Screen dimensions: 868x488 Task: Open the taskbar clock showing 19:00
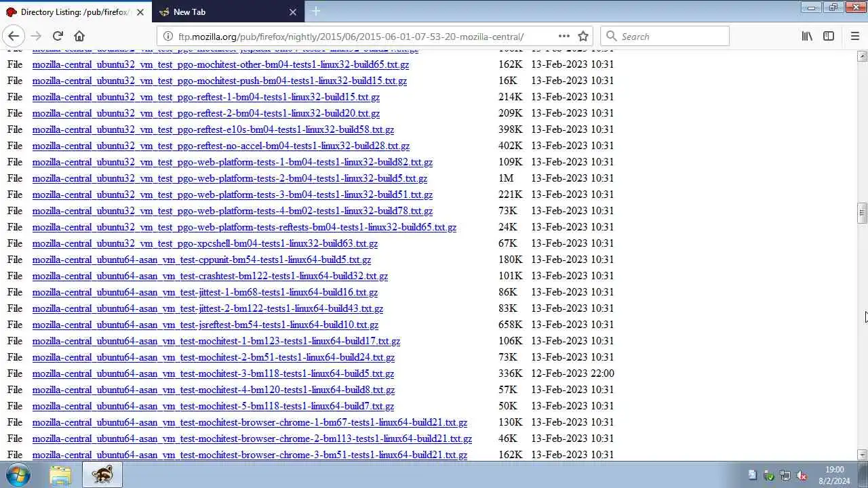[x=835, y=470]
